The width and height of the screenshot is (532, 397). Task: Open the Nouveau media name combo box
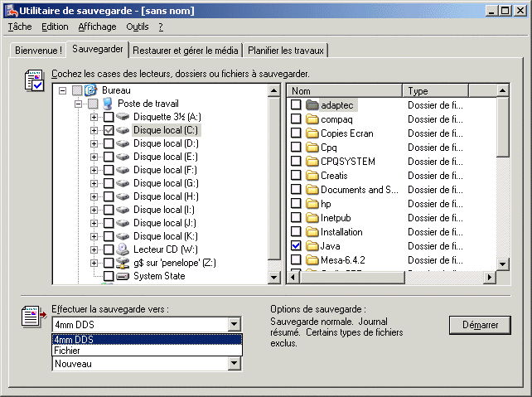tap(234, 364)
